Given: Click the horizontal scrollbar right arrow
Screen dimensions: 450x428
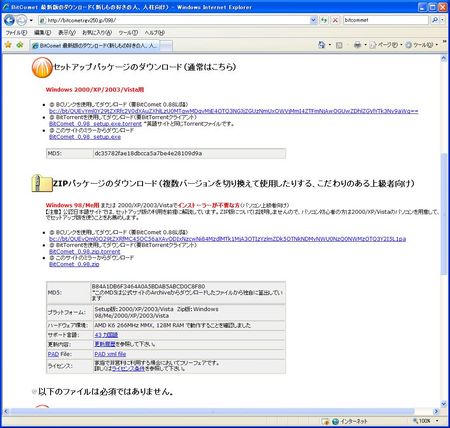Looking at the screenshot, I should [436, 411].
